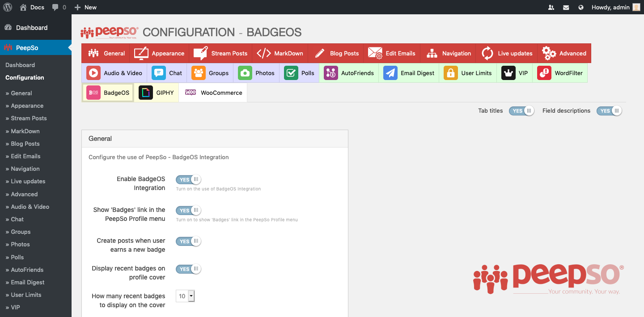Click the Polls checkmark icon
This screenshot has width=644, height=317.
[x=291, y=73]
